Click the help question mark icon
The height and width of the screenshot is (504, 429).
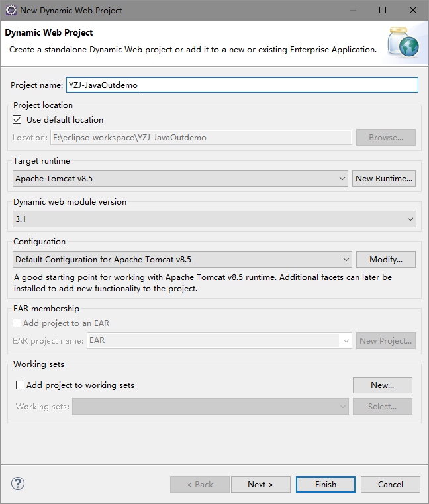(x=18, y=483)
